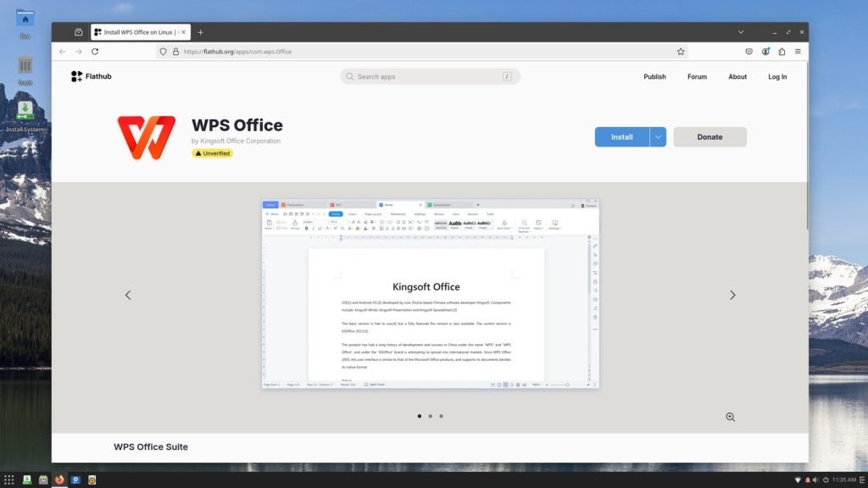
Task: Click the Log In link
Action: pyautogui.click(x=777, y=76)
